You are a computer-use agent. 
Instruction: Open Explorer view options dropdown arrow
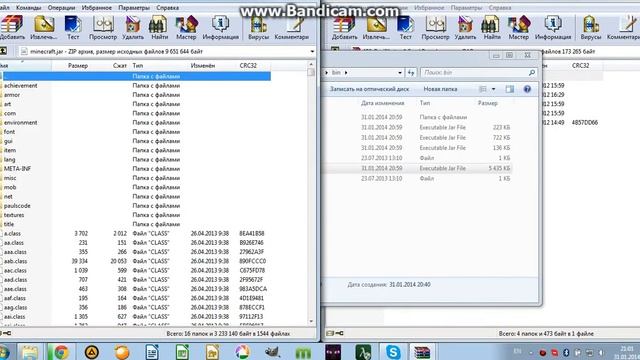(493, 89)
